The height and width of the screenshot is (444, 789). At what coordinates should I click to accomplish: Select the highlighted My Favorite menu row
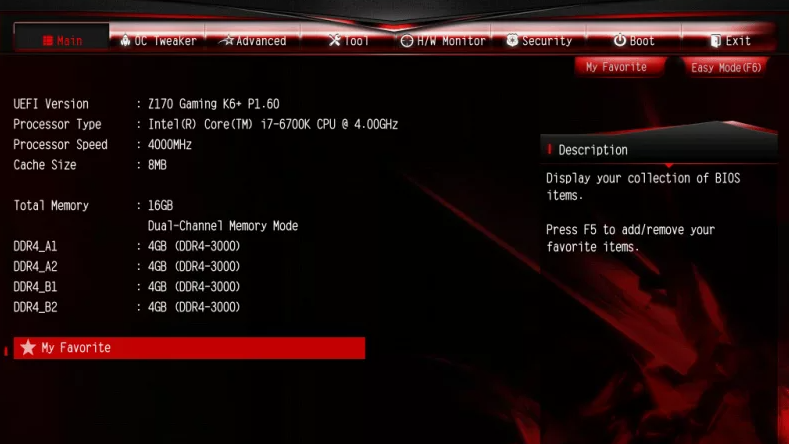coord(189,348)
